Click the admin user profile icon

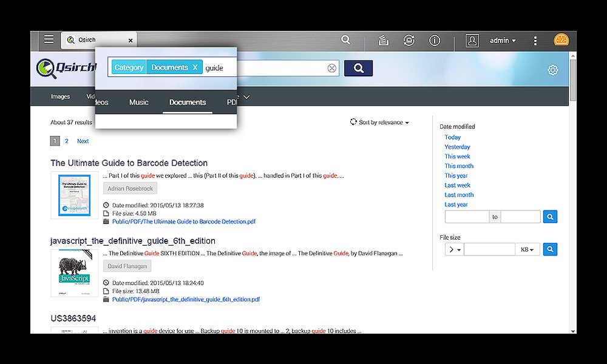(x=472, y=40)
